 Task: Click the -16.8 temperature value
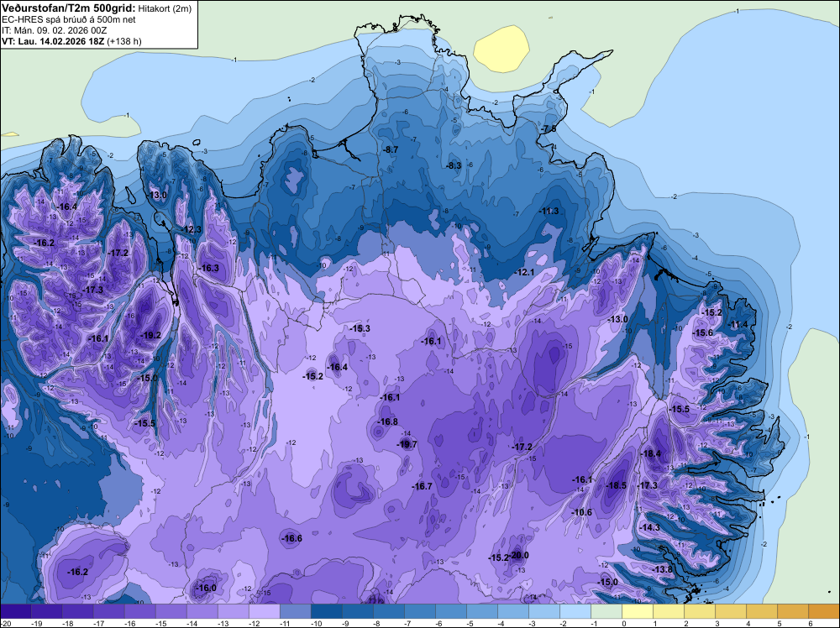(x=388, y=421)
